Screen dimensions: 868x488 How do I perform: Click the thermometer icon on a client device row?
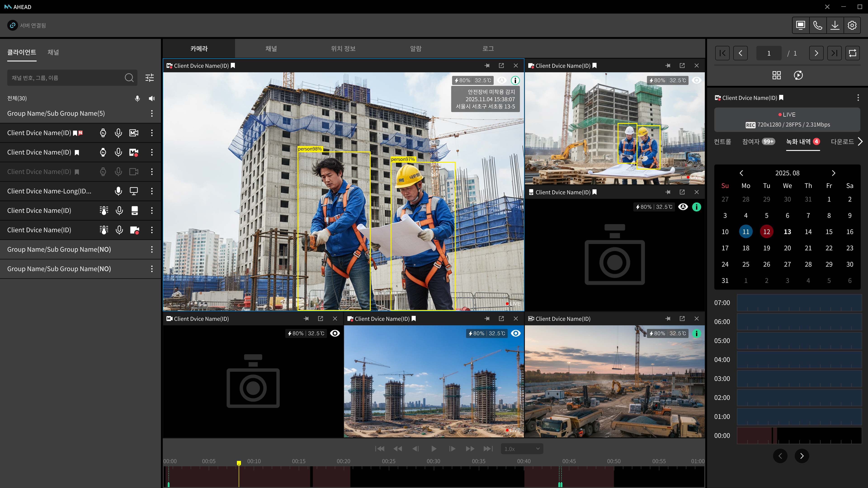pyautogui.click(x=104, y=211)
